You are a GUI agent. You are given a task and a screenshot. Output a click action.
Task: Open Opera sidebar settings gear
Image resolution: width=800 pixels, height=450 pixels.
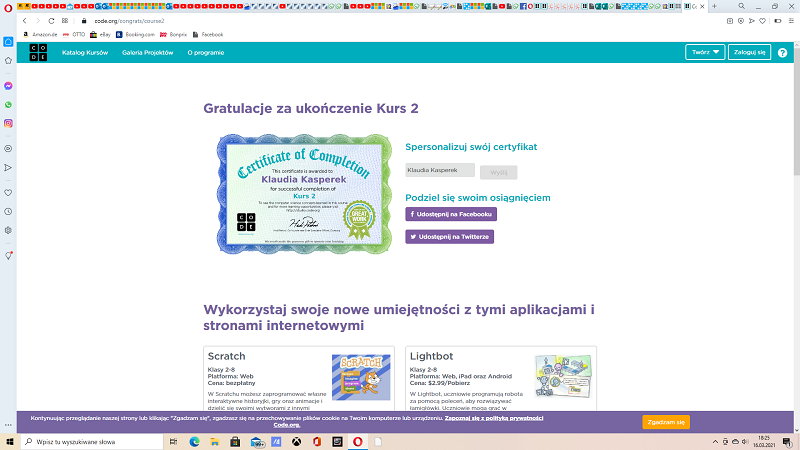pos(8,230)
